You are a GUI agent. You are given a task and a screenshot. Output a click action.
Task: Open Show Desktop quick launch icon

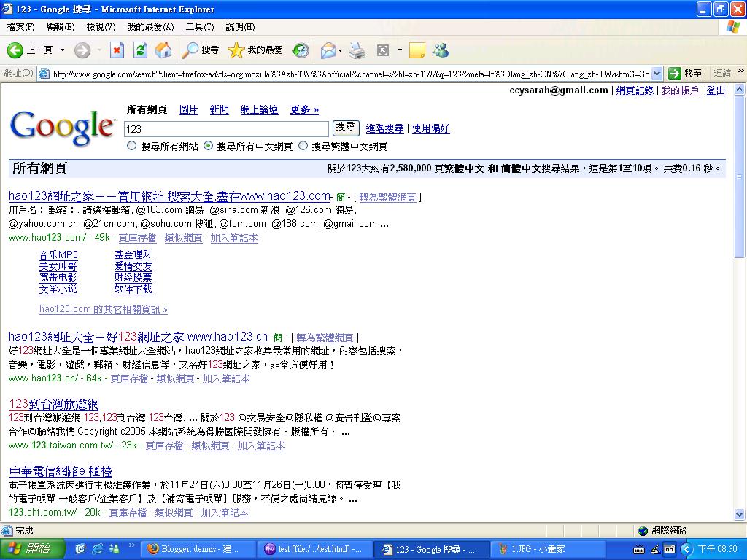80,549
